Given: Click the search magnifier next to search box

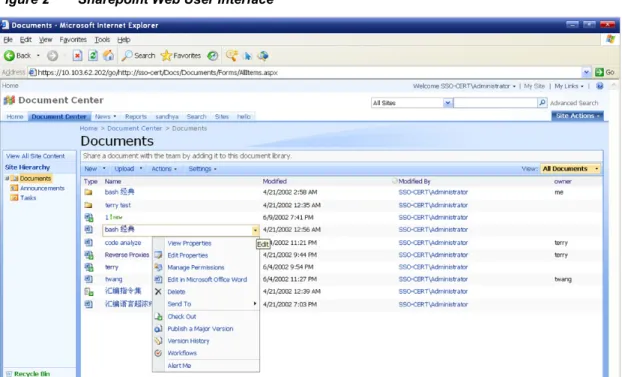Looking at the screenshot, I should [542, 103].
